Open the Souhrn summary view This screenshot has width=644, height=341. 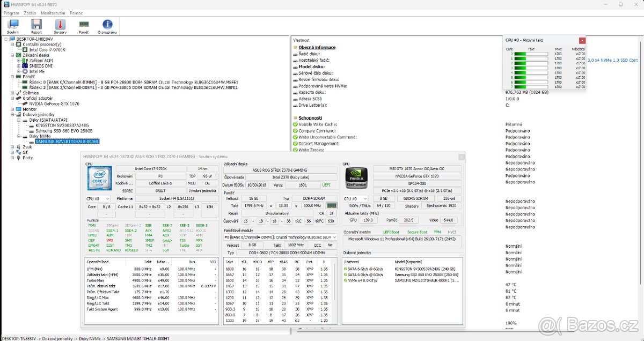click(12, 25)
